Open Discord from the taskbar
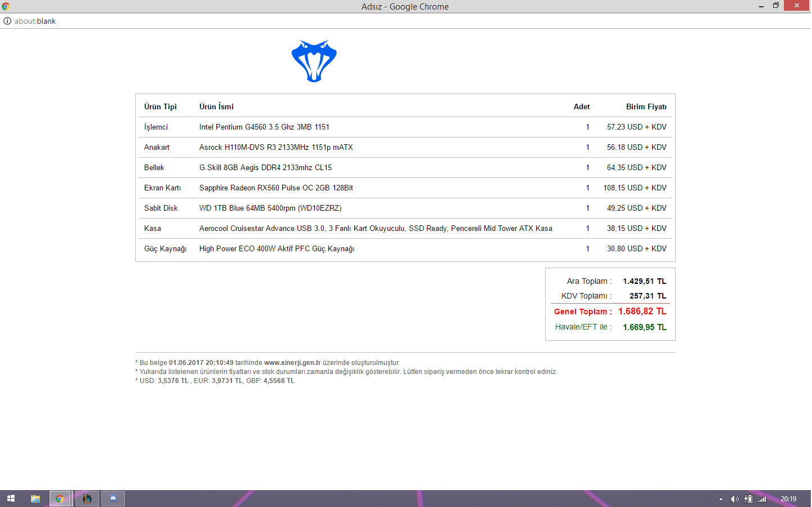This screenshot has height=507, width=812. (x=113, y=499)
